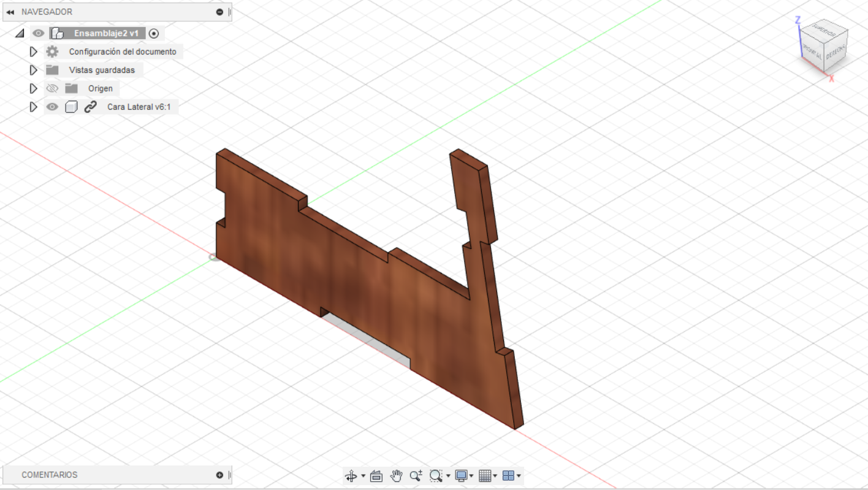Screen dimensions: 868x490
Task: Select Cara Lateral v6:1 in the browser
Action: tap(139, 107)
